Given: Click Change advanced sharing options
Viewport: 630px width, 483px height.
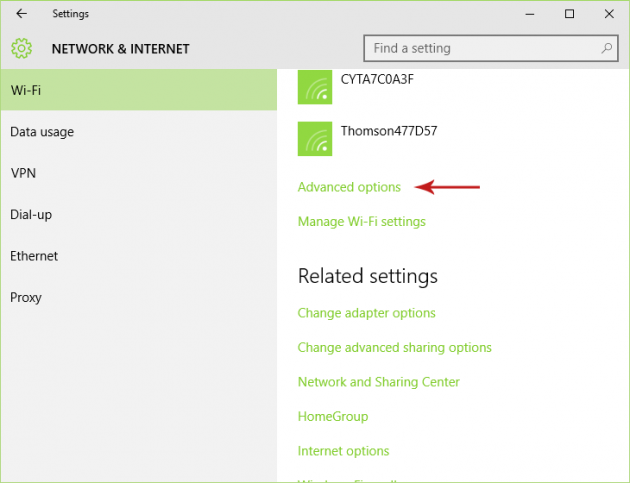Looking at the screenshot, I should (x=394, y=348).
